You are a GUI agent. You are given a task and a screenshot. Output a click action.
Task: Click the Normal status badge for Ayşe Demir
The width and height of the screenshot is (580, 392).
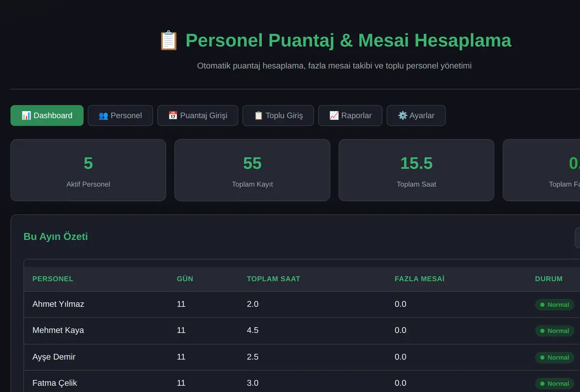554,357
